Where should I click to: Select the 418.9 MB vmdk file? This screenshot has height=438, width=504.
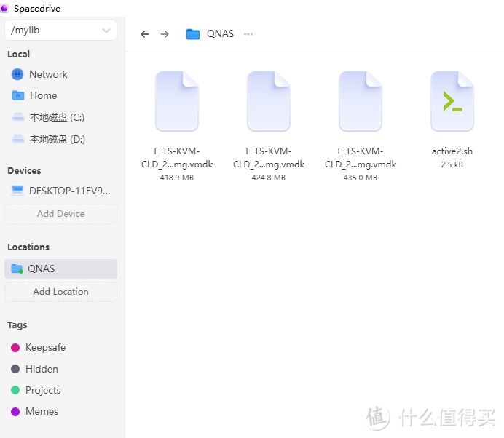pos(177,102)
